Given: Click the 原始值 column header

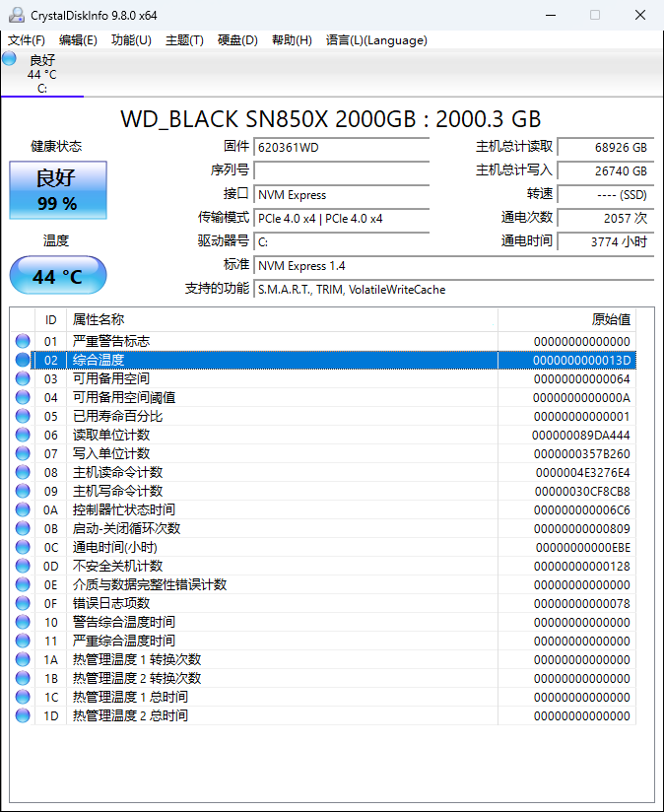Looking at the screenshot, I should coord(567,319).
